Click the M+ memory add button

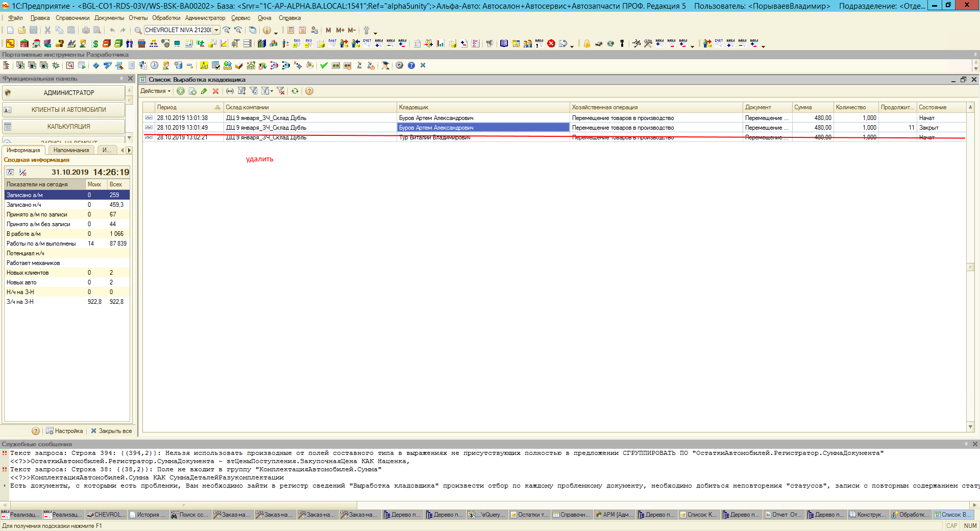pyautogui.click(x=340, y=31)
